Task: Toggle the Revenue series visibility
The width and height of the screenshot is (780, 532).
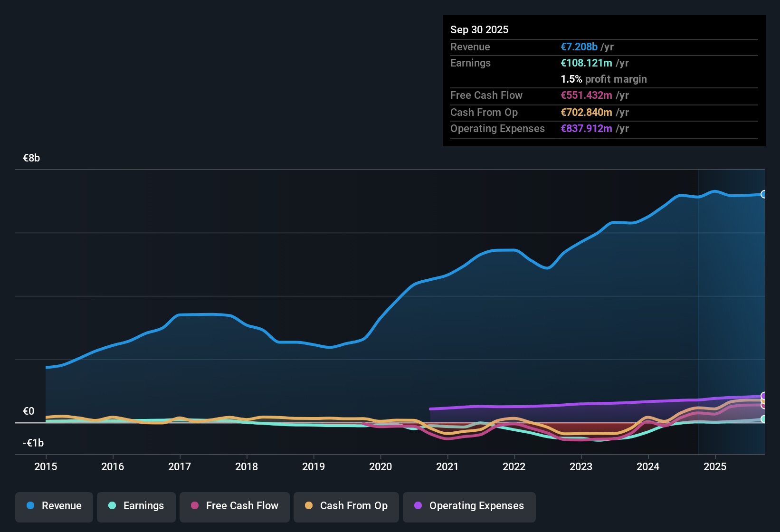Action: tap(54, 506)
